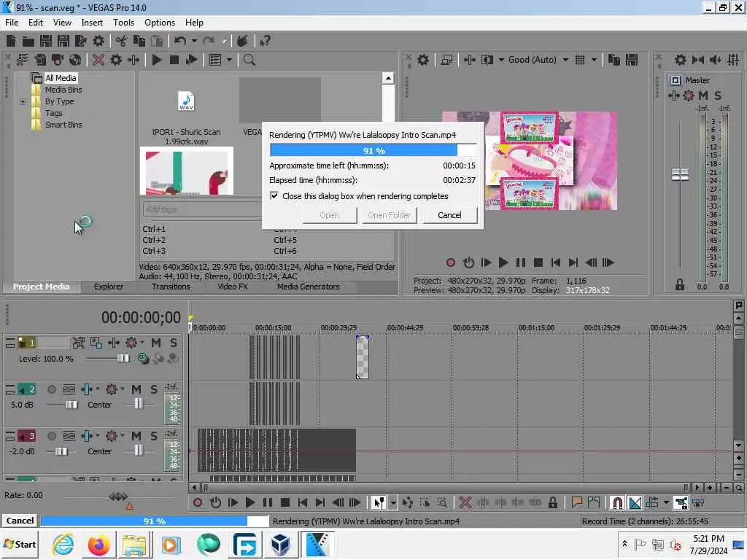
Task: Expand the By Type media bin
Action: tap(23, 101)
